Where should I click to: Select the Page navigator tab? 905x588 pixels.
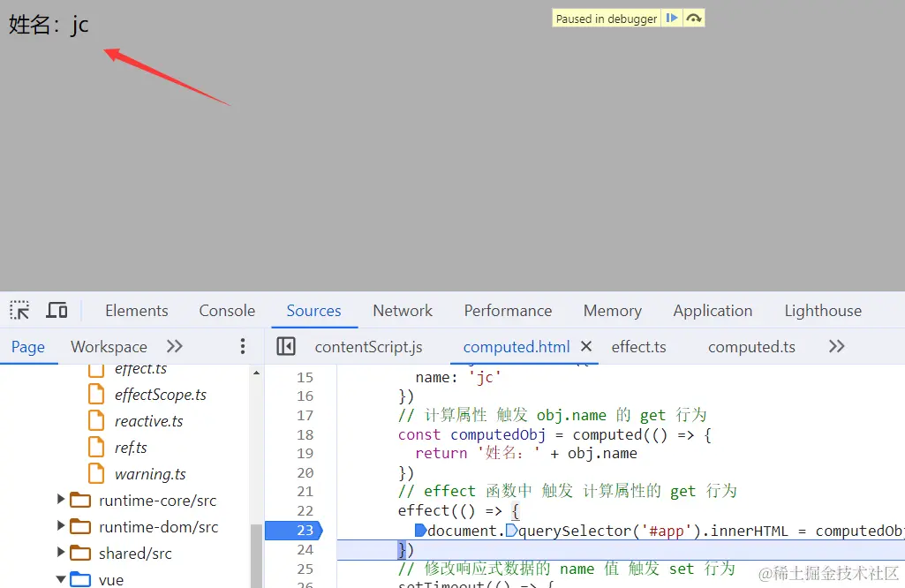[27, 347]
